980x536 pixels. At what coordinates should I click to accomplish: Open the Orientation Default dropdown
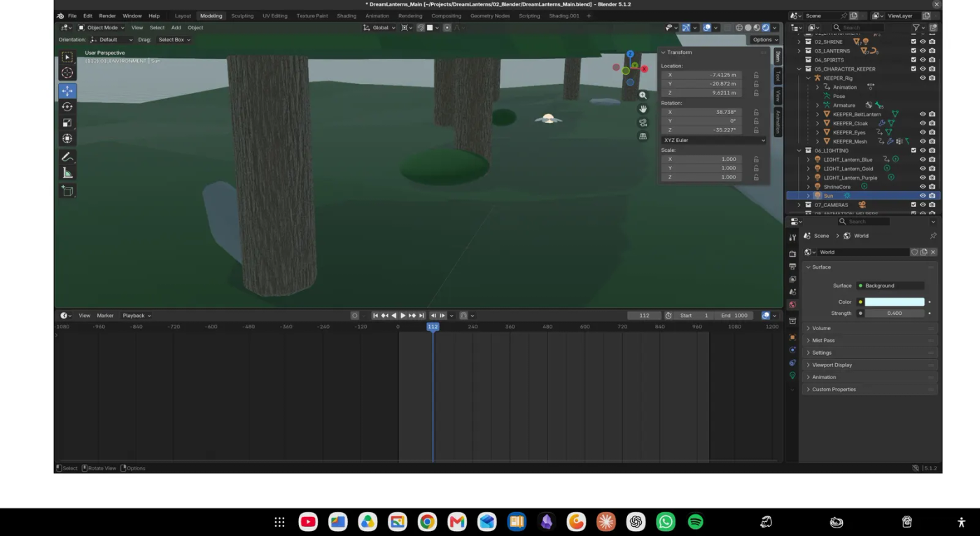point(111,40)
